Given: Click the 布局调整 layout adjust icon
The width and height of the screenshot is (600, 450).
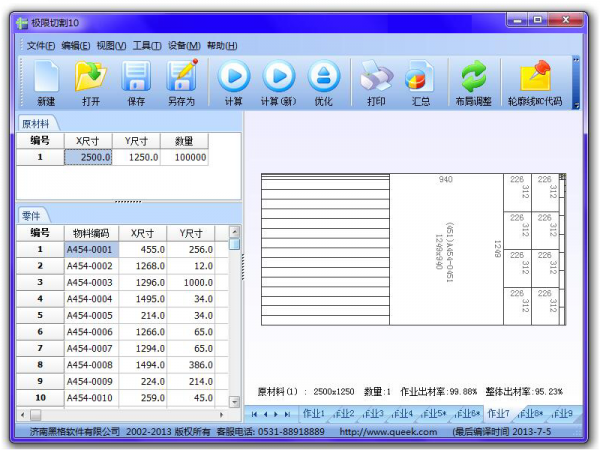Looking at the screenshot, I should point(472,77).
